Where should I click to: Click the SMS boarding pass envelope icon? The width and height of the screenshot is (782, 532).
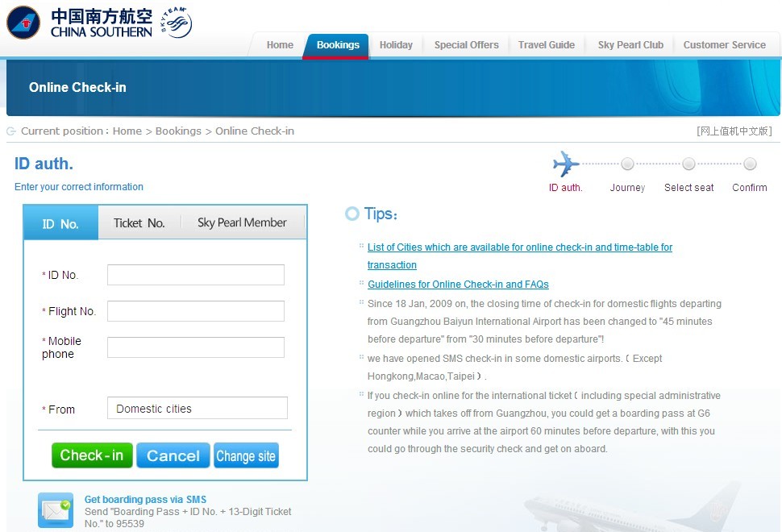(x=56, y=510)
